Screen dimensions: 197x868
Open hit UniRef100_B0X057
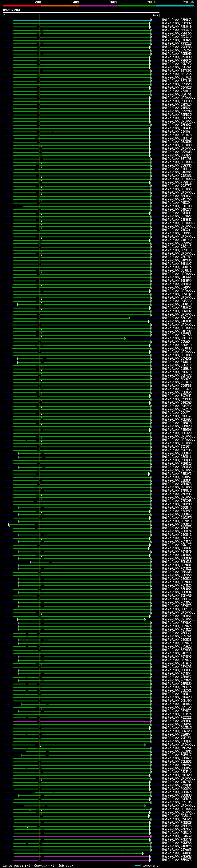coord(177,477)
